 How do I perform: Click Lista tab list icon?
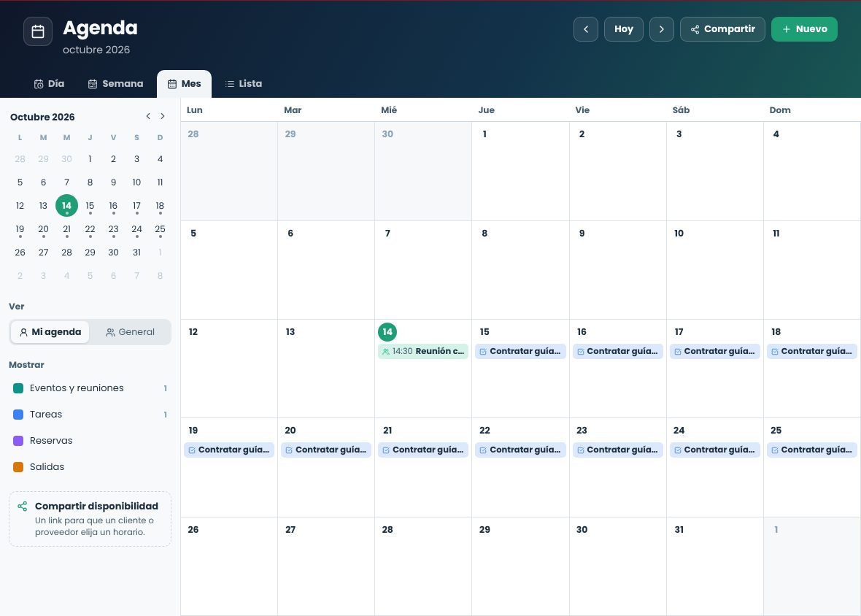pos(230,84)
